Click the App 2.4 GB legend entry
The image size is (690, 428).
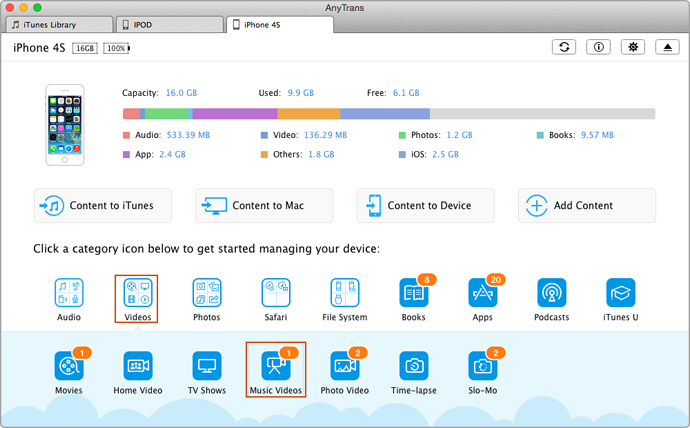[154, 154]
